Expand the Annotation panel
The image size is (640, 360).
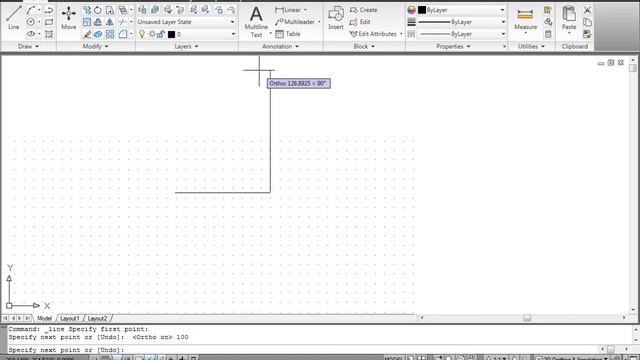(x=280, y=47)
